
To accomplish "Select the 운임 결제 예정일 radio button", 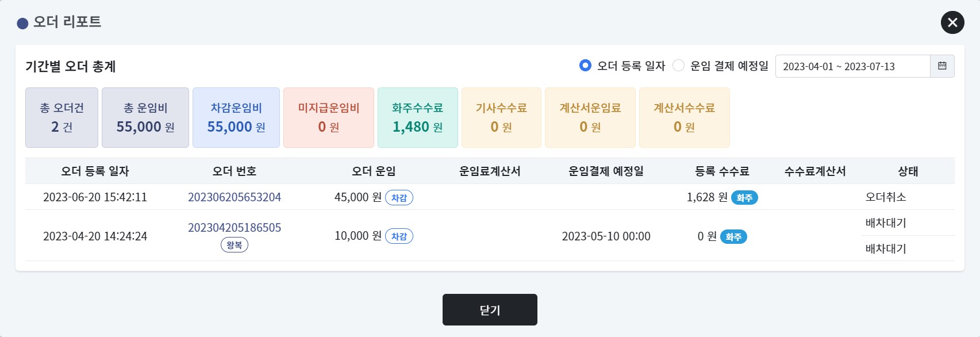I will 679,66.
